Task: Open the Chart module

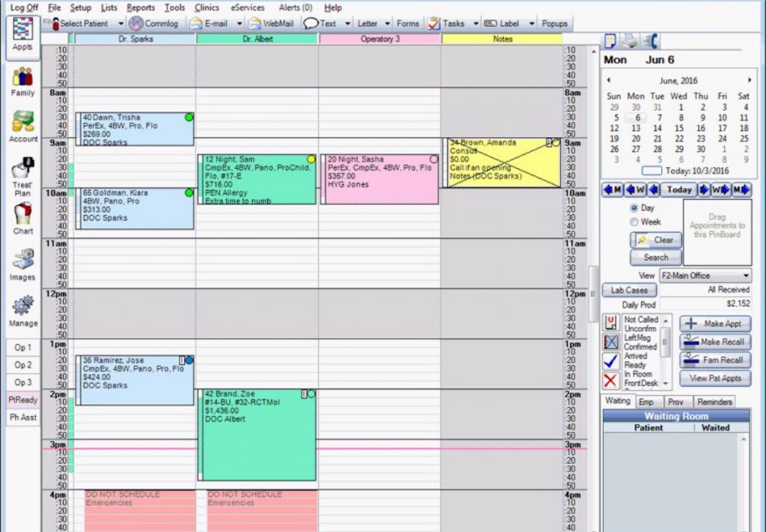Action: point(22,219)
